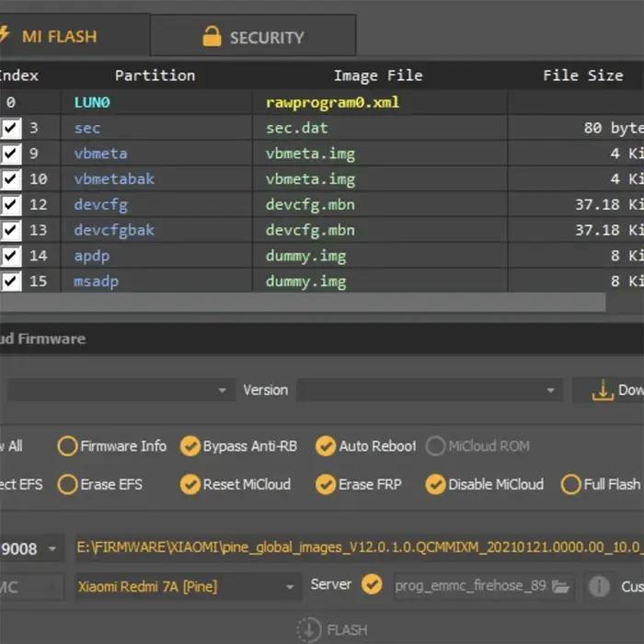This screenshot has height=644, width=644.
Task: Click the Image File column header
Action: (x=378, y=75)
